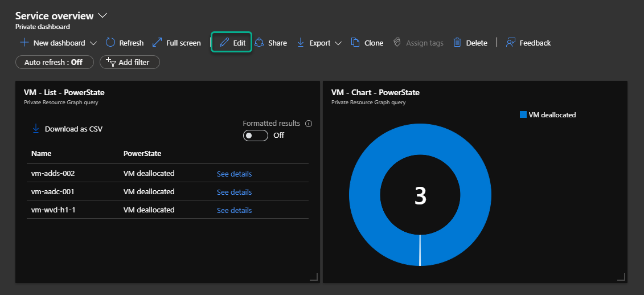The height and width of the screenshot is (295, 644).
Task: Click the Refresh label in toolbar
Action: [x=132, y=43]
